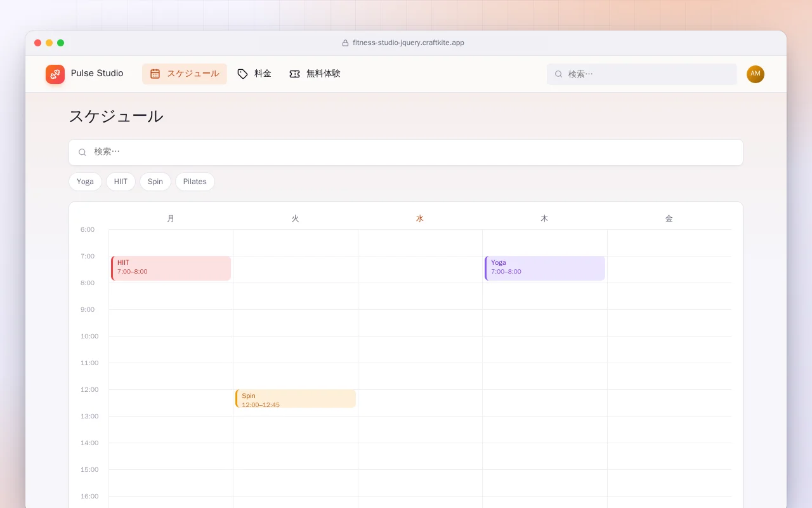Open the 無料体験 nav item
The image size is (812, 508).
(x=315, y=74)
